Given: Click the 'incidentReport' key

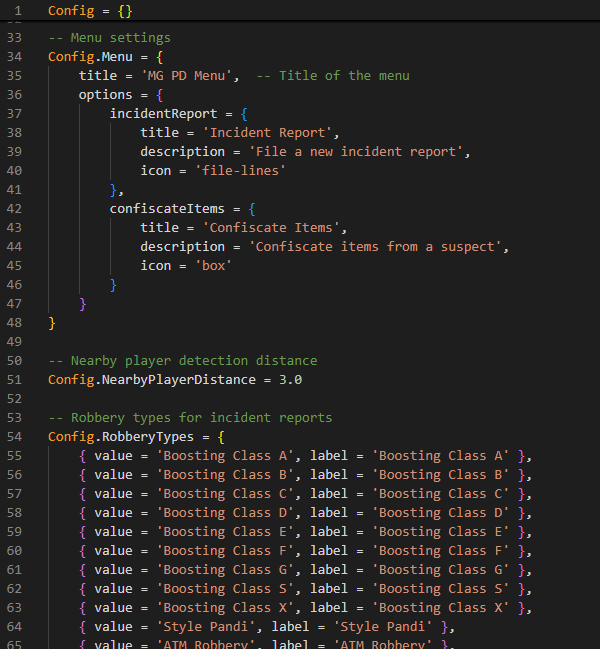Looking at the screenshot, I should [x=163, y=114].
